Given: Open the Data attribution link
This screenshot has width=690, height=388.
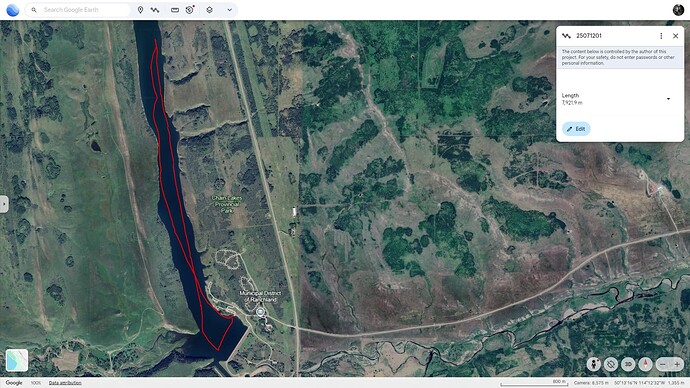Looking at the screenshot, I should pyautogui.click(x=65, y=383).
